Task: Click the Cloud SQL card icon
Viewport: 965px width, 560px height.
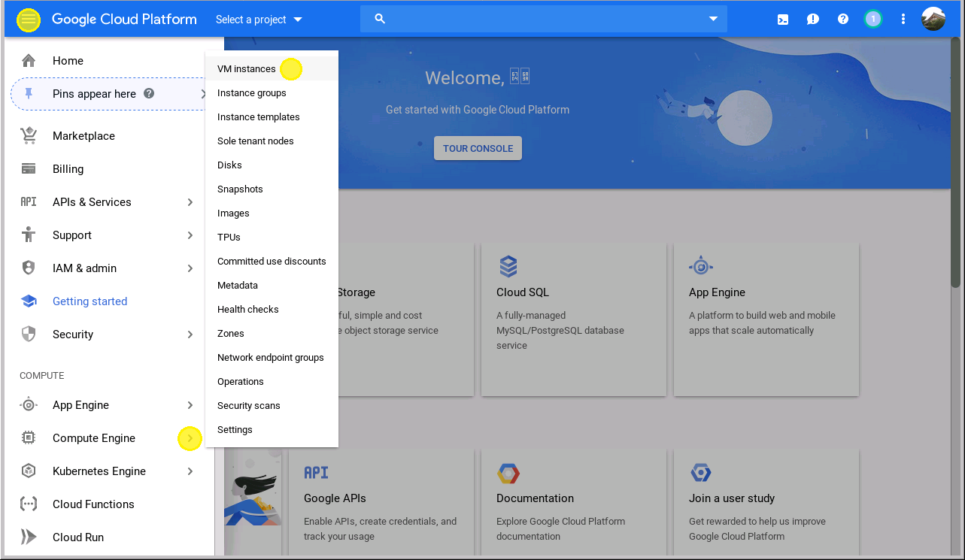Action: 508,267
